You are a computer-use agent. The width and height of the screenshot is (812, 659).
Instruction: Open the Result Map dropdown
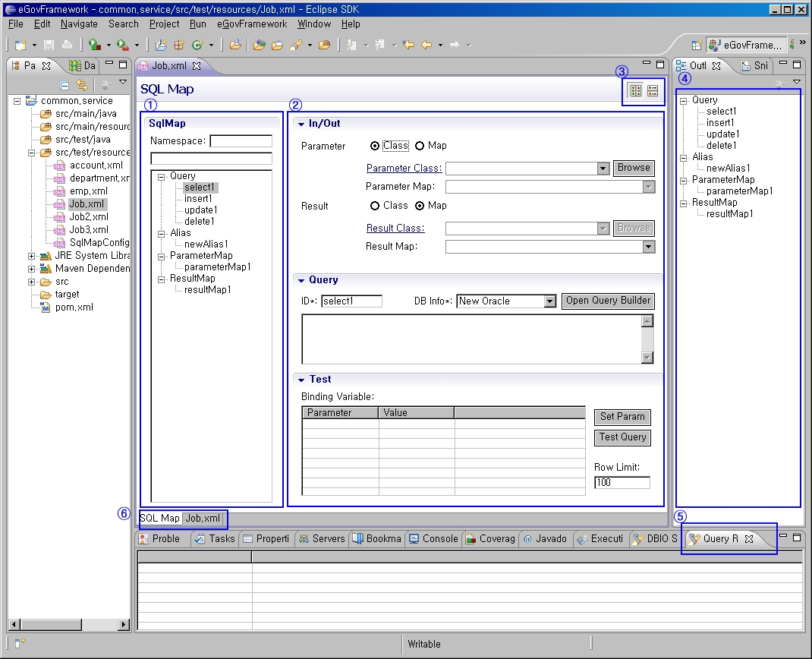tap(648, 247)
